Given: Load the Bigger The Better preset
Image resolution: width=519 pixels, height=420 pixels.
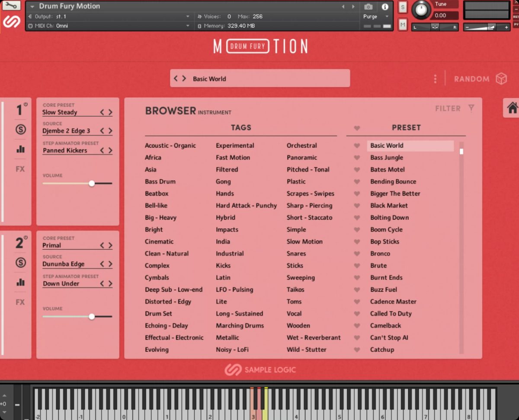Looking at the screenshot, I should coord(395,194).
